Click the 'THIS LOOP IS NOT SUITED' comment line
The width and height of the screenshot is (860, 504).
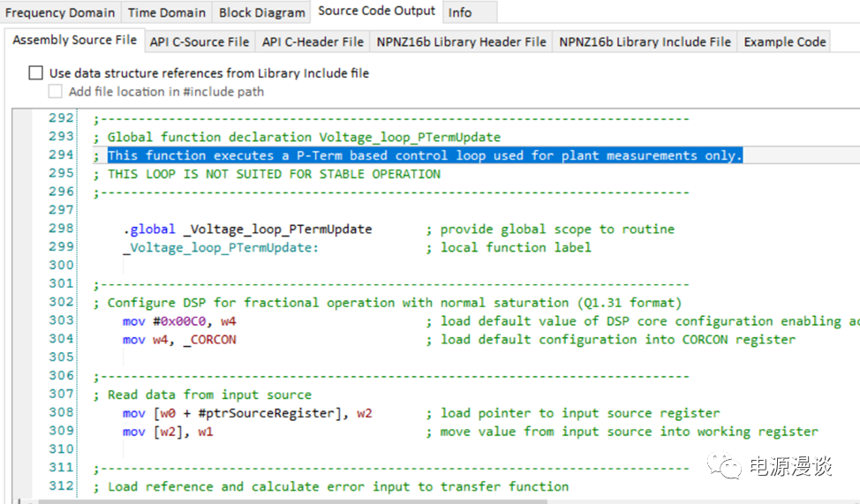274,174
